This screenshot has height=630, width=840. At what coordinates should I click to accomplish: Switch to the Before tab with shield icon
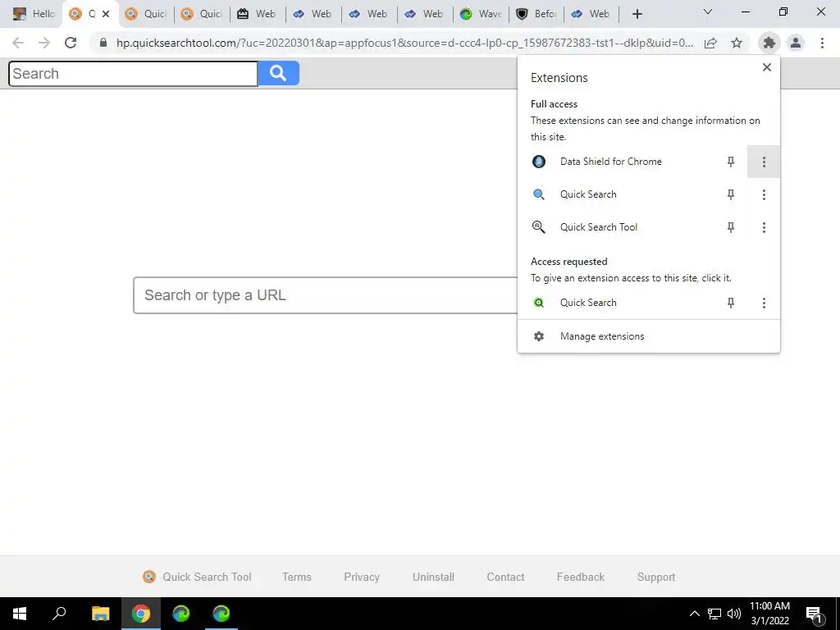tap(536, 14)
